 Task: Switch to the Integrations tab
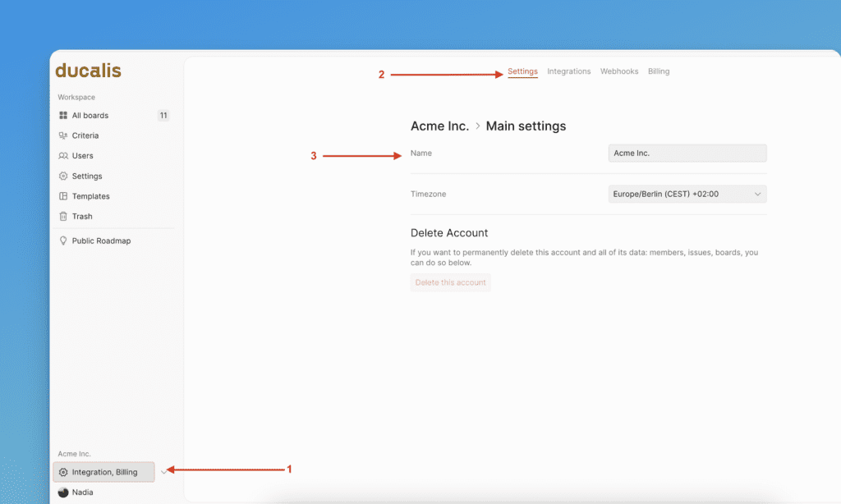(x=568, y=71)
